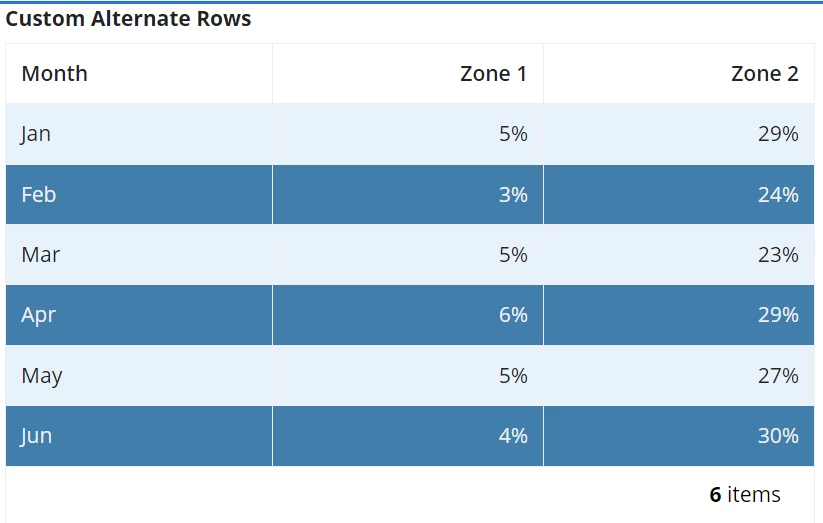Select May Zone 2 value 27%

point(679,375)
